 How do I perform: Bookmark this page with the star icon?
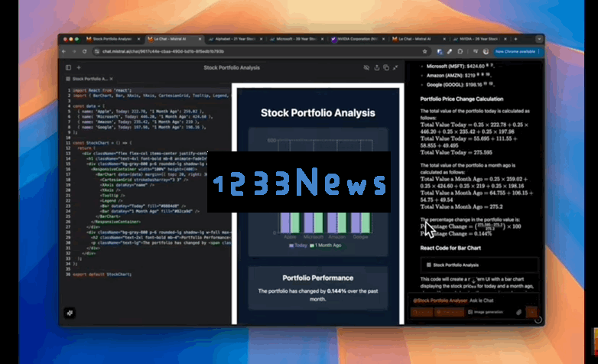[x=424, y=51]
